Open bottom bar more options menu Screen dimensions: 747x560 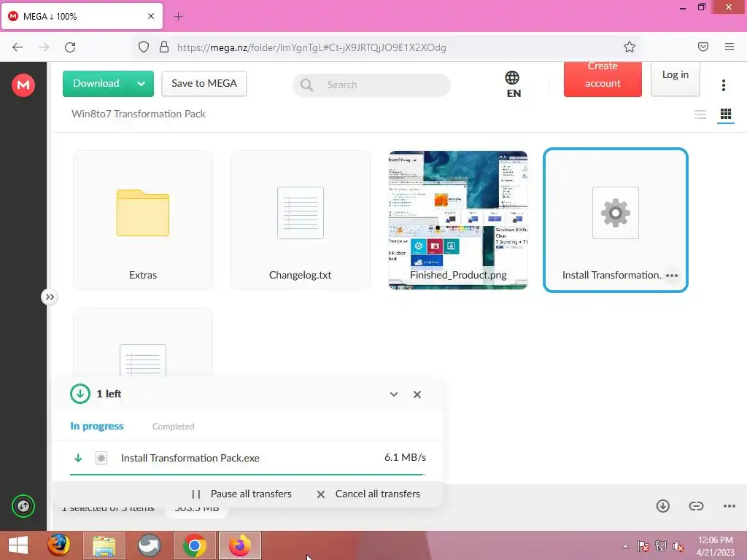[729, 506]
